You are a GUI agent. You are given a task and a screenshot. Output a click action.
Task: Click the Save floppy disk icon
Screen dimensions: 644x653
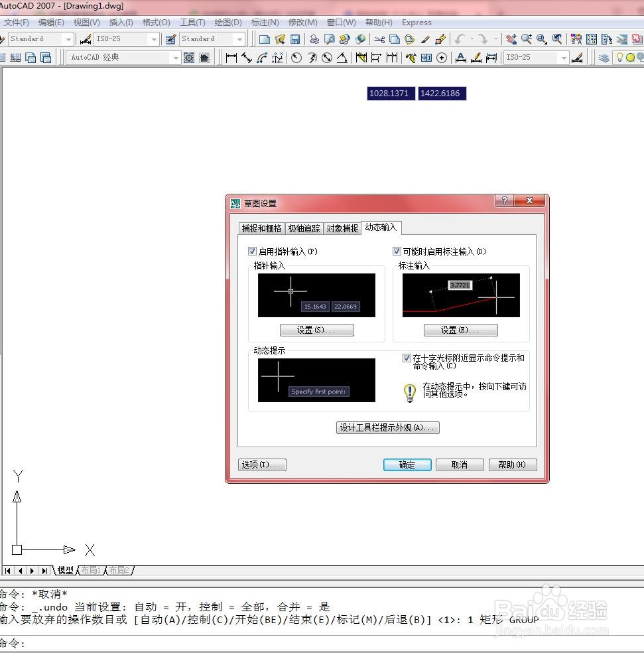[295, 39]
